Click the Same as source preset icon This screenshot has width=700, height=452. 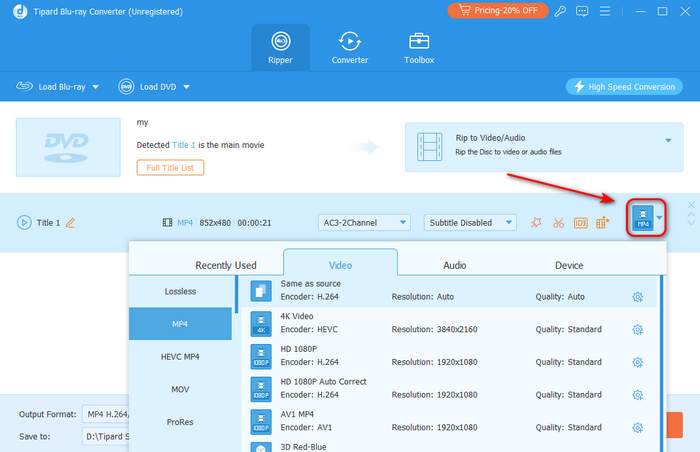point(261,291)
